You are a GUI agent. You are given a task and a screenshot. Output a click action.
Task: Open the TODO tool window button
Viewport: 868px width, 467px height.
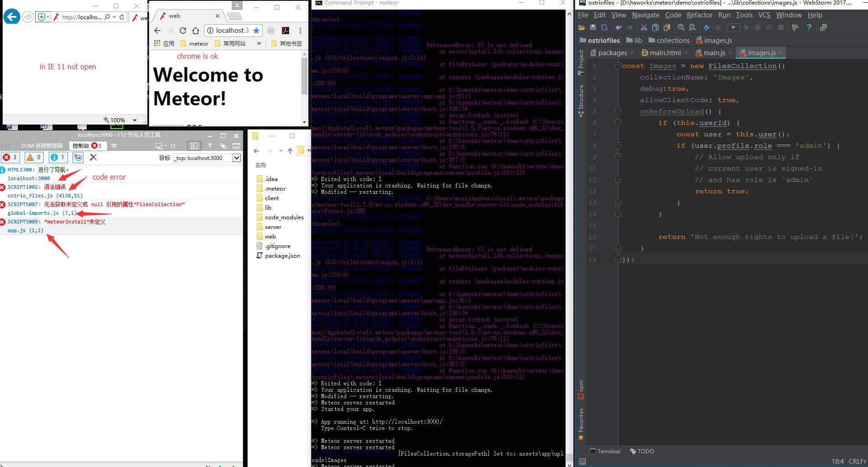(x=642, y=451)
